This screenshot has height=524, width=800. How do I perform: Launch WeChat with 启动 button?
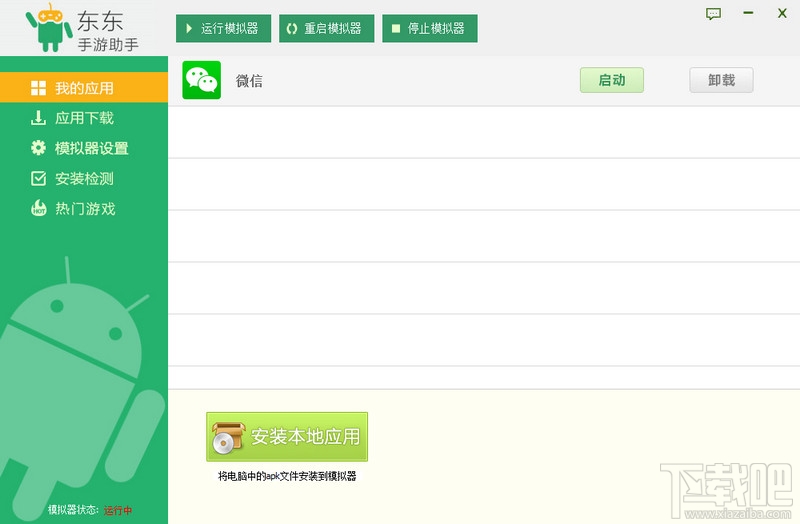612,80
